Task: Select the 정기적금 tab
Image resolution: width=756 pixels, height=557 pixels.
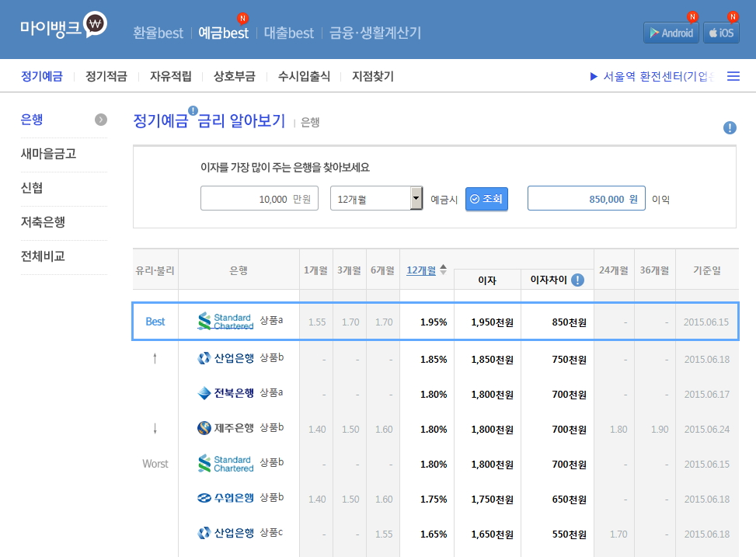Action: coord(106,76)
